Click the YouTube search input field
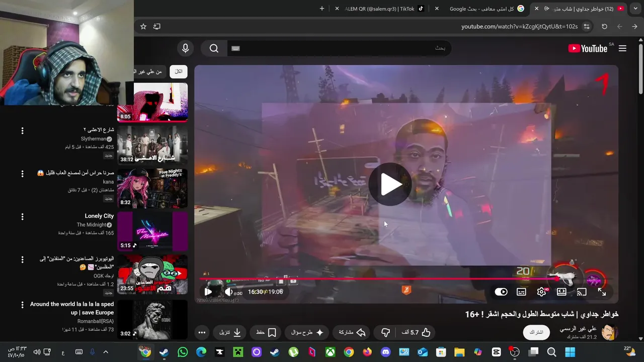Image resolution: width=644 pixels, height=362 pixels. coord(339,48)
